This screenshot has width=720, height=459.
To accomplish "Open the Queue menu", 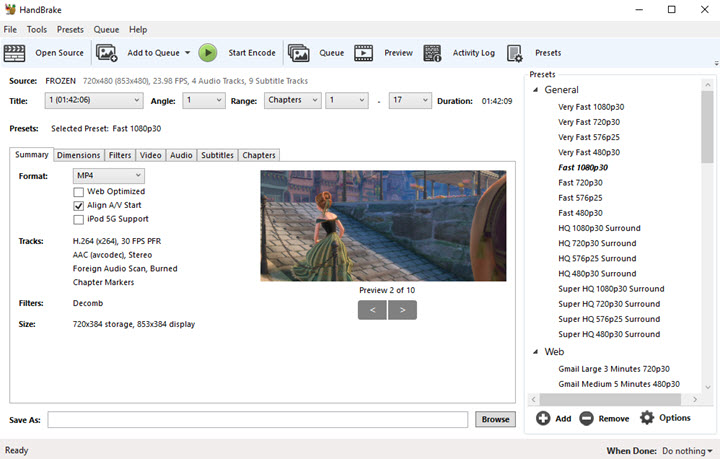I will [107, 29].
